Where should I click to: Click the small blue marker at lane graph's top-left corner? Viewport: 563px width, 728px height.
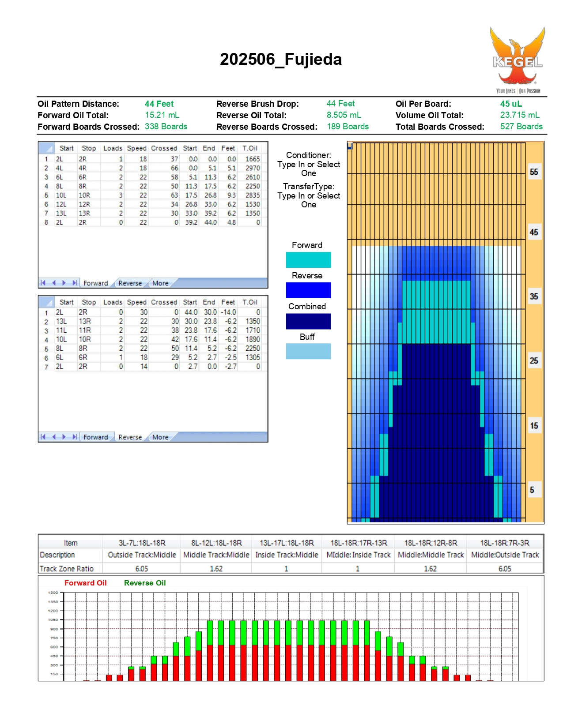point(350,146)
